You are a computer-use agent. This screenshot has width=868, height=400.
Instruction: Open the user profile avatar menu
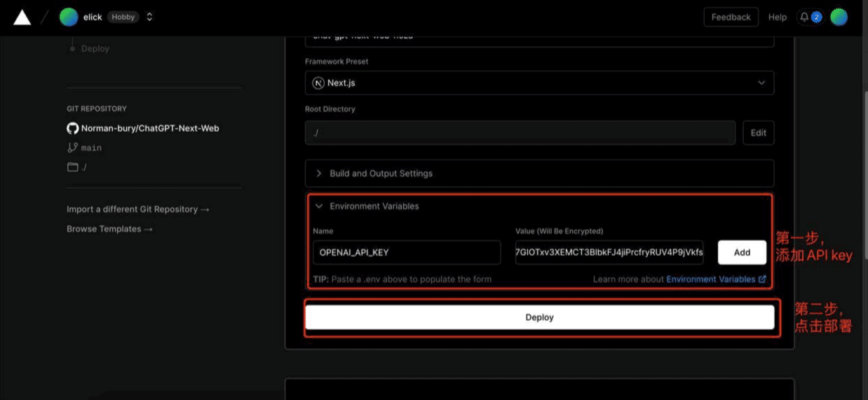tap(839, 18)
